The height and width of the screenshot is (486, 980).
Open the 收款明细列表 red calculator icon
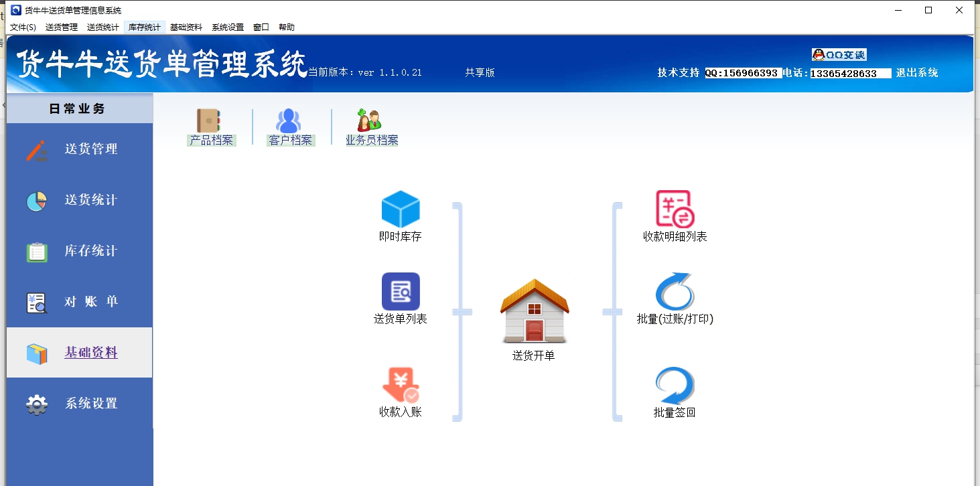click(x=675, y=209)
